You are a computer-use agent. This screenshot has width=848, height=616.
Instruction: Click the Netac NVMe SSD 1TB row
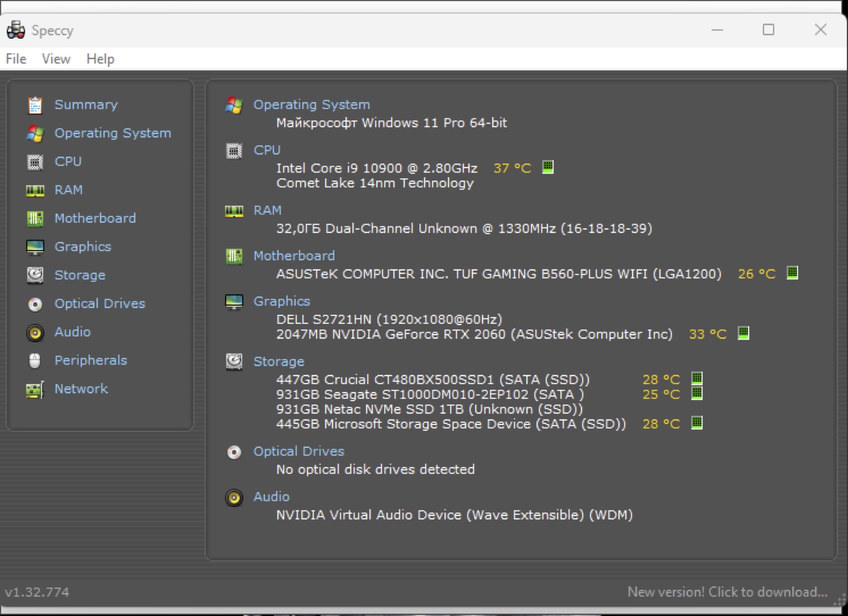tap(429, 409)
